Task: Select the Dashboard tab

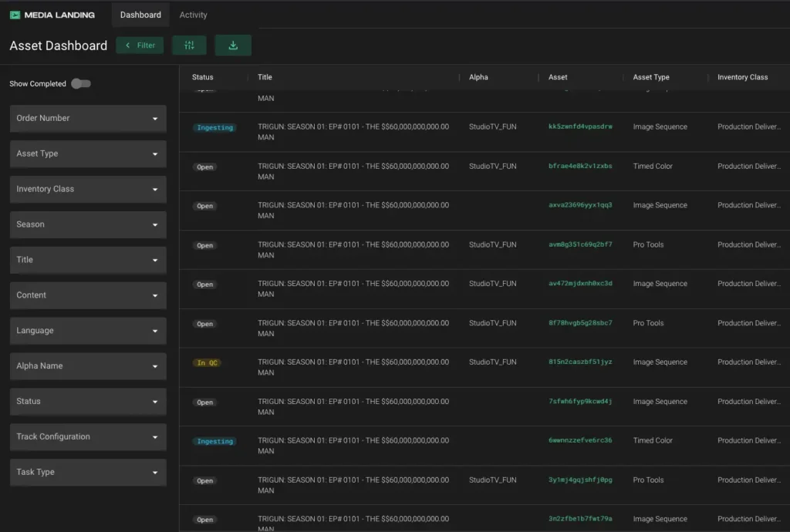Action: pos(140,15)
